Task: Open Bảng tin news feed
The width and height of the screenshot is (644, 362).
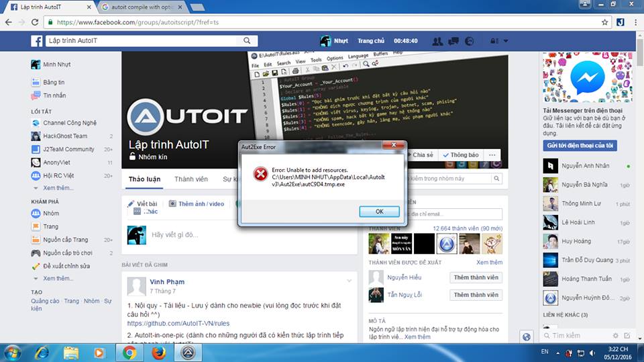Action: (x=54, y=82)
